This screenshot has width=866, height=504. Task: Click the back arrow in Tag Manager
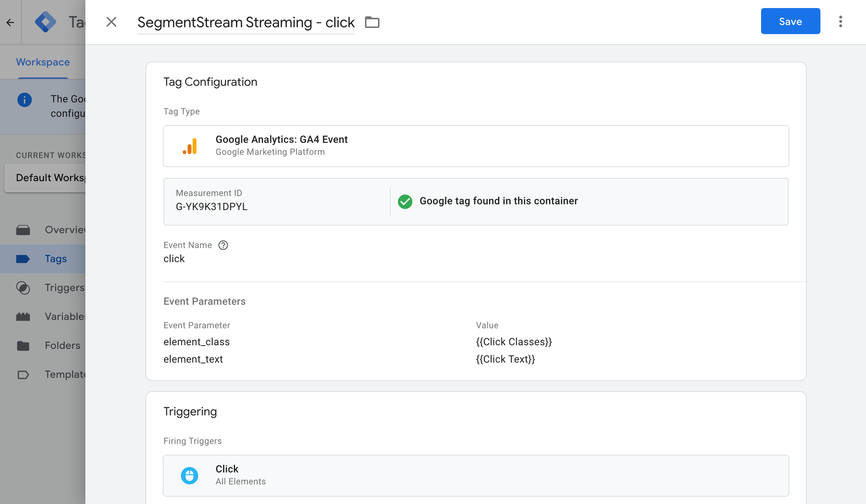coord(10,22)
